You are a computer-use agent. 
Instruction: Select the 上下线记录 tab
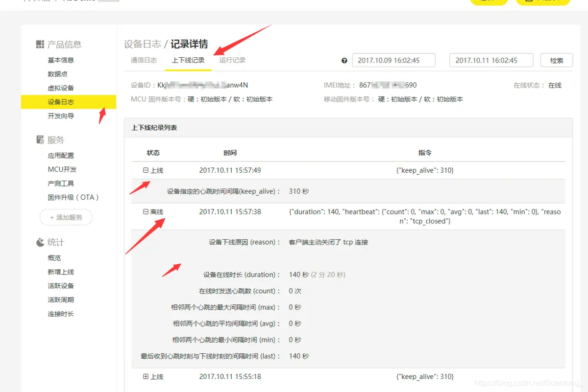click(188, 60)
